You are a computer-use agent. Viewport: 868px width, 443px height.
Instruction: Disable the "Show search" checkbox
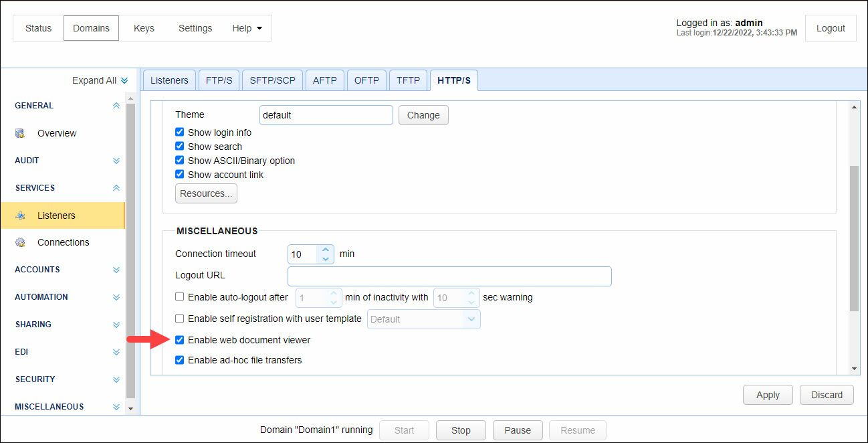tap(179, 146)
